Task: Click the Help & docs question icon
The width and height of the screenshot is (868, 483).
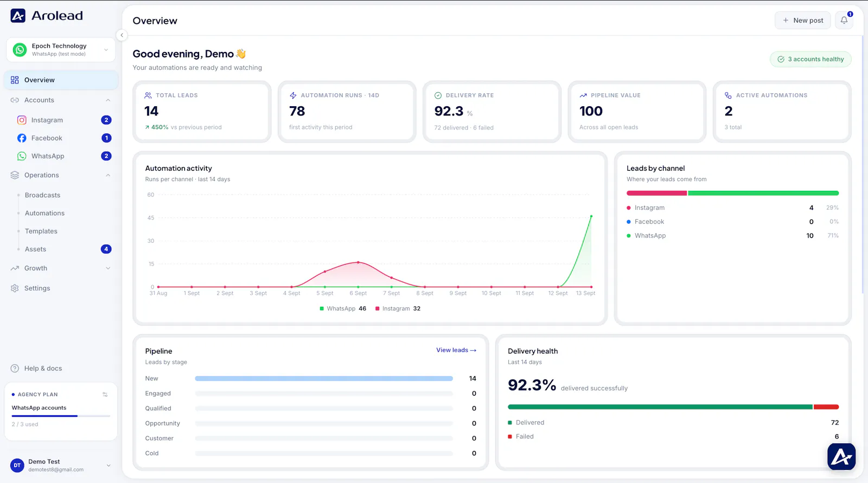Action: coord(15,369)
